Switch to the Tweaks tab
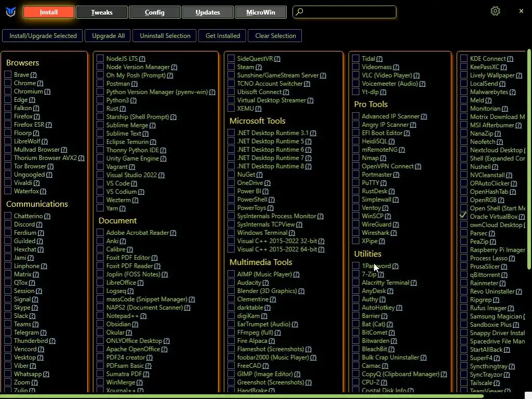 point(101,12)
